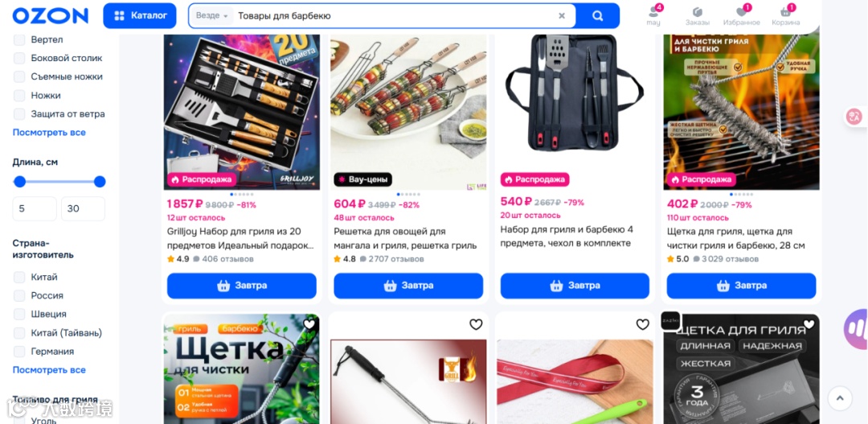Click the search magnifier button
The image size is (868, 424).
597,15
